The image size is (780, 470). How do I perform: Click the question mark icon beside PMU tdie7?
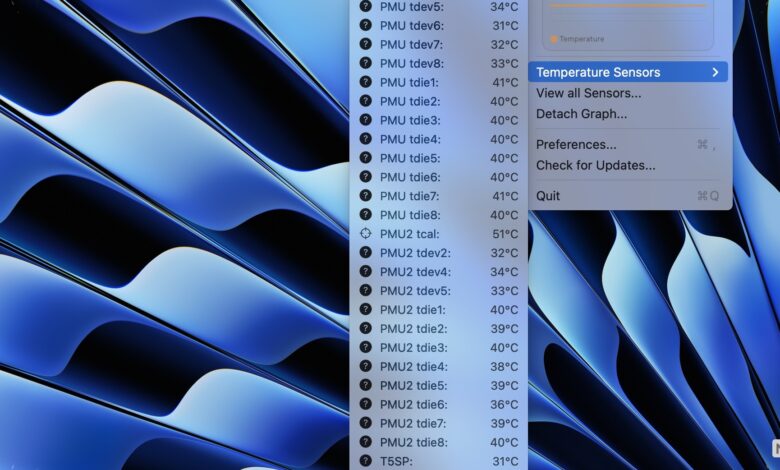click(366, 195)
